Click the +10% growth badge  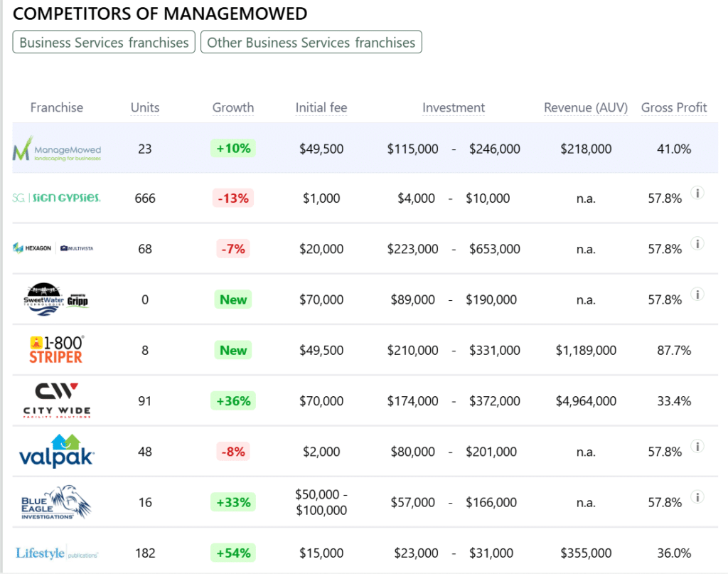pyautogui.click(x=233, y=148)
